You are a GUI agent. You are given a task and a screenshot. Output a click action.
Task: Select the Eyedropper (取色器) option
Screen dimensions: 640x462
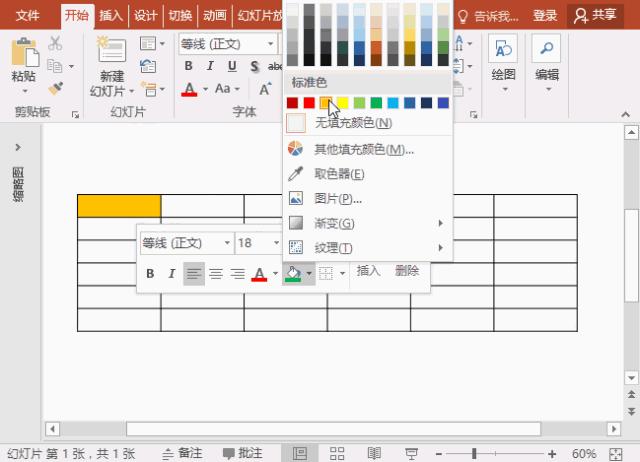click(368, 174)
